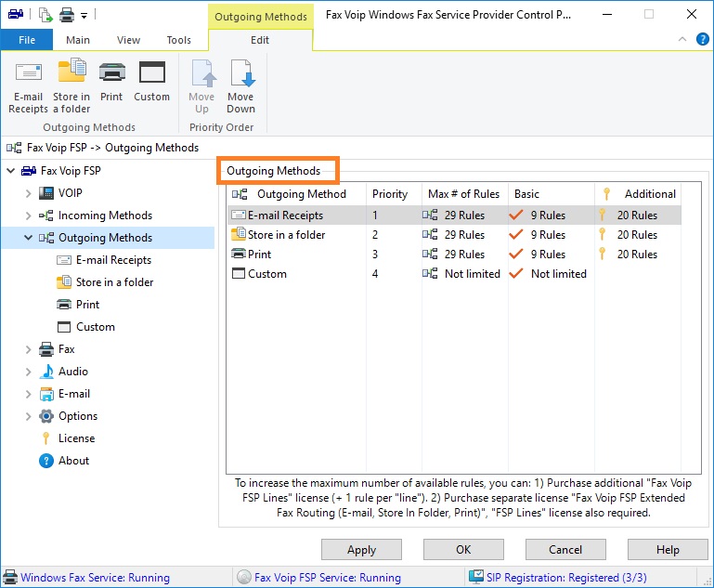
Task: Switch to the View tab
Action: click(x=128, y=40)
